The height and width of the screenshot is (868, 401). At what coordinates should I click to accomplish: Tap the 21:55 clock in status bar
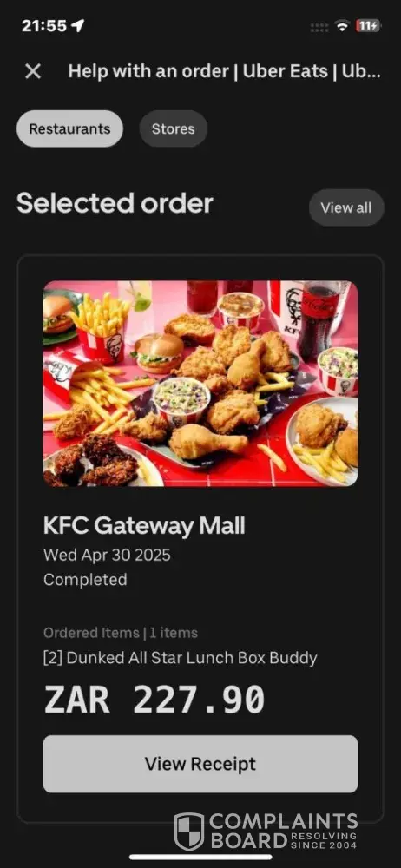[x=43, y=25]
